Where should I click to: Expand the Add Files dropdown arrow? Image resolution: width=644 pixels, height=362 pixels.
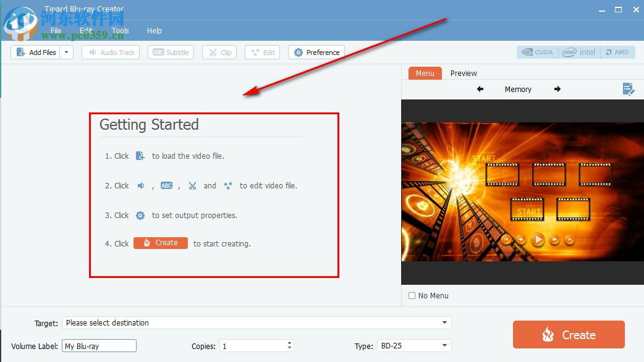click(67, 52)
